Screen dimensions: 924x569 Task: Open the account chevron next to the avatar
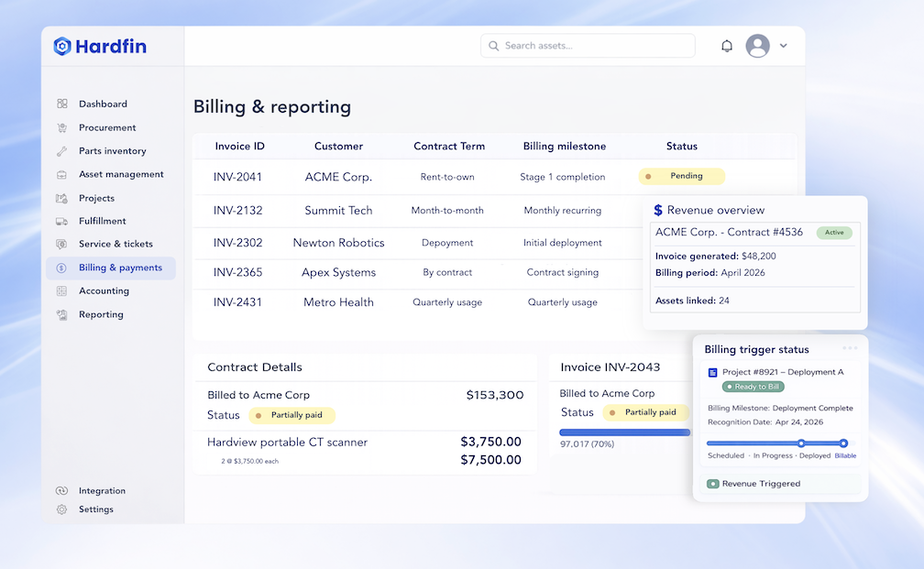click(x=784, y=45)
